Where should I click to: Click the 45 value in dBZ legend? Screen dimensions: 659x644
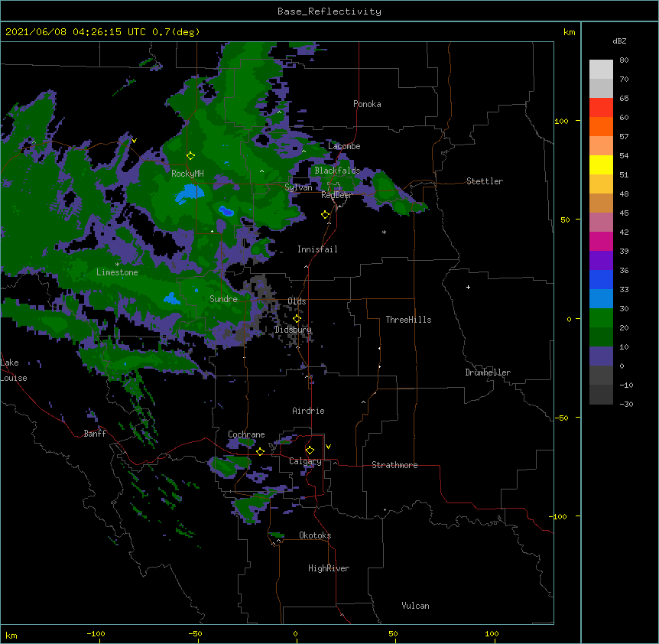point(624,213)
